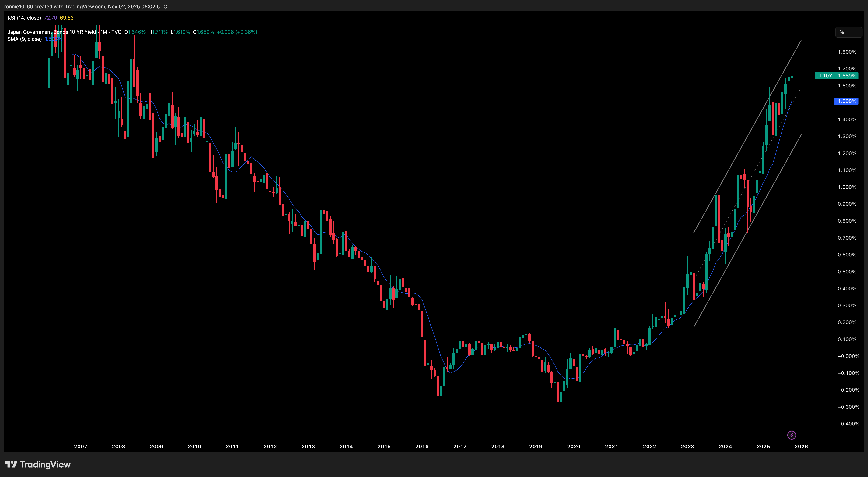Select the SMA (9, close) legend entry
This screenshot has height=477, width=868.
point(25,39)
